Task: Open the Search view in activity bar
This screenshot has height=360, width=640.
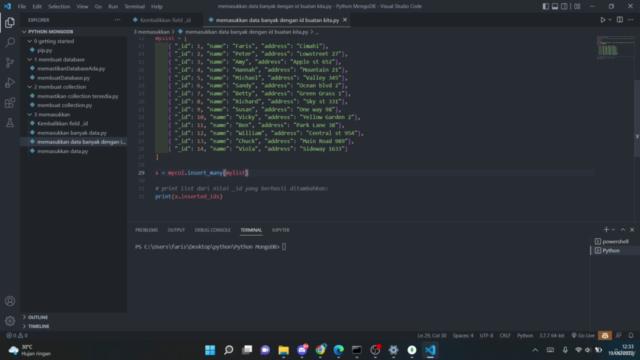Action: coord(10,42)
